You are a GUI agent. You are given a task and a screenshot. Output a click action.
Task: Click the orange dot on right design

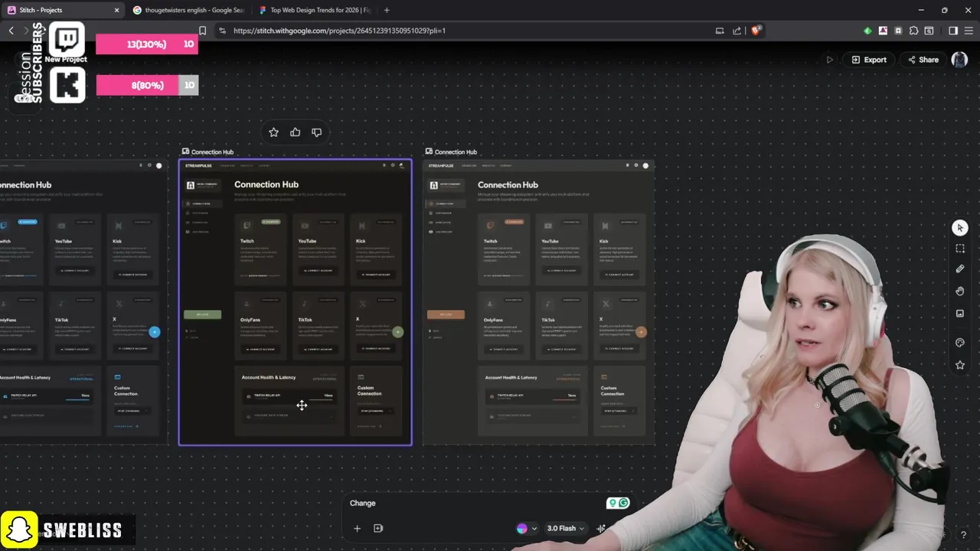[641, 332]
